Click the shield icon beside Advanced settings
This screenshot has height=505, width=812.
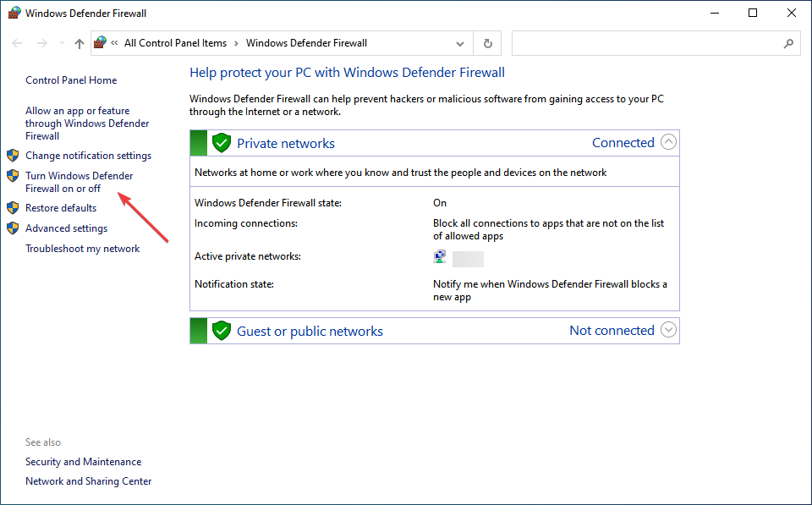(x=13, y=228)
